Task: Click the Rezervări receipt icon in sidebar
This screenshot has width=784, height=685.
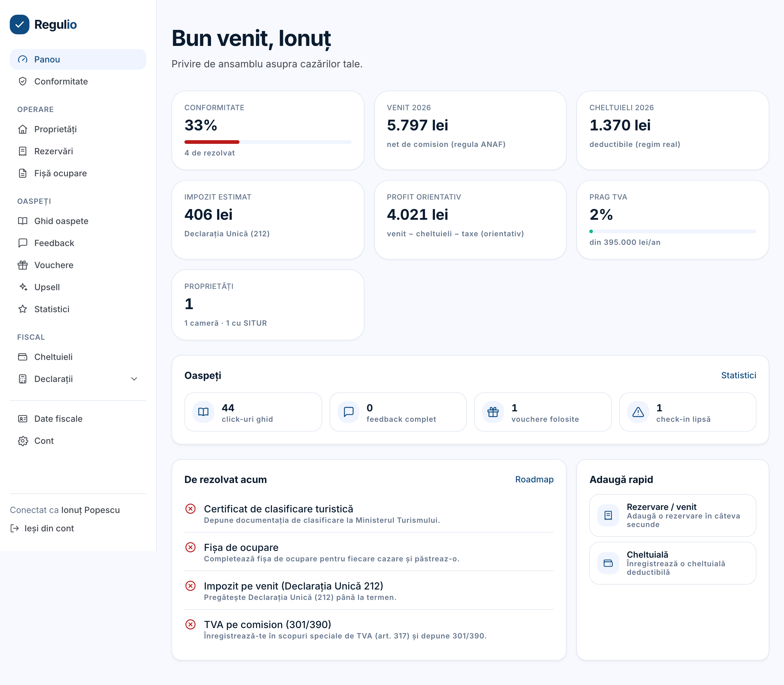Action: 23,152
